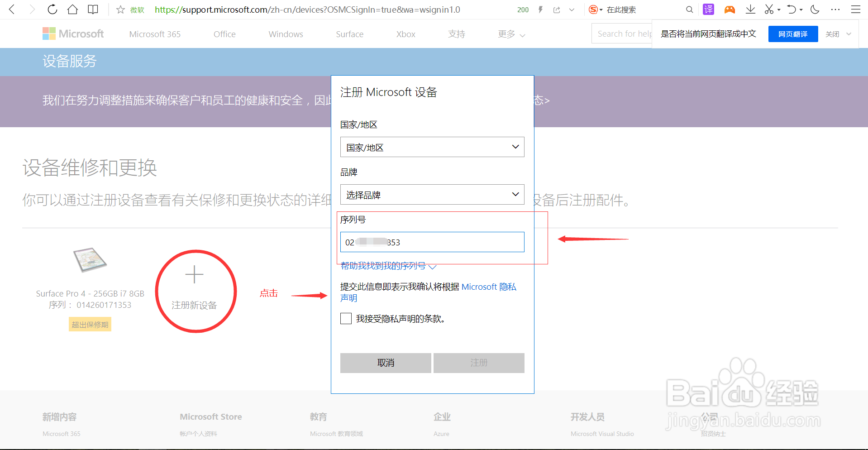Go back with the browser back arrow

coord(12,10)
